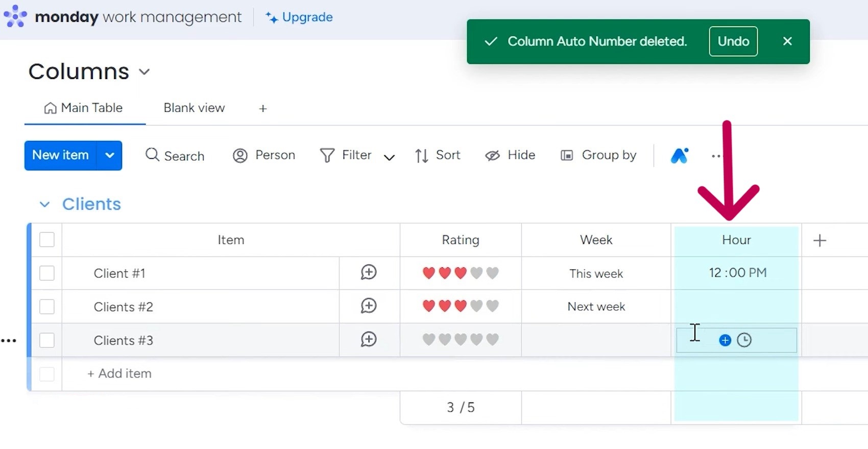The width and height of the screenshot is (868, 449).
Task: Check the Clients #3 row checkbox
Action: 47,340
